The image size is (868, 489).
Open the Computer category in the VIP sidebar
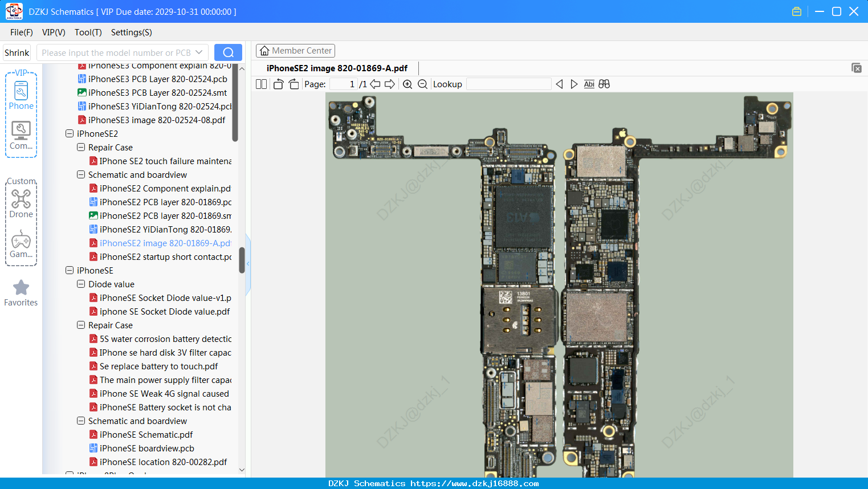(21, 135)
